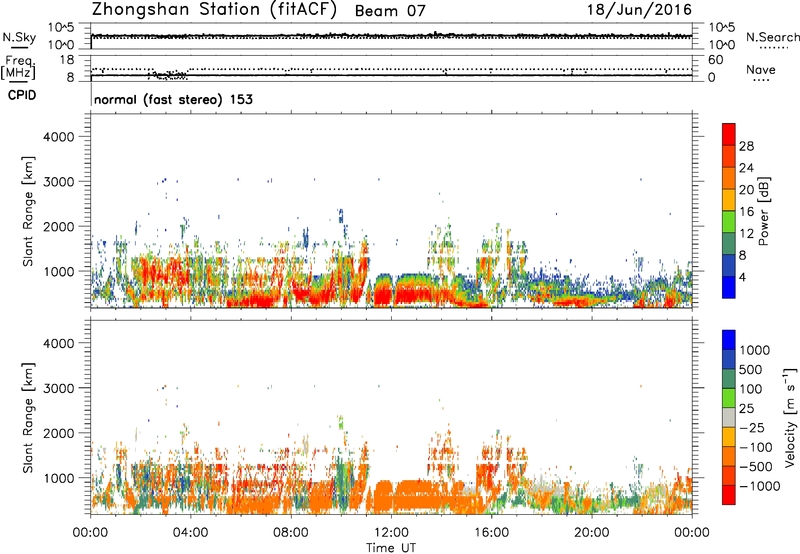Click the '28' label on power colorbar
Image resolution: width=800 pixels, height=554 pixels.
click(746, 146)
